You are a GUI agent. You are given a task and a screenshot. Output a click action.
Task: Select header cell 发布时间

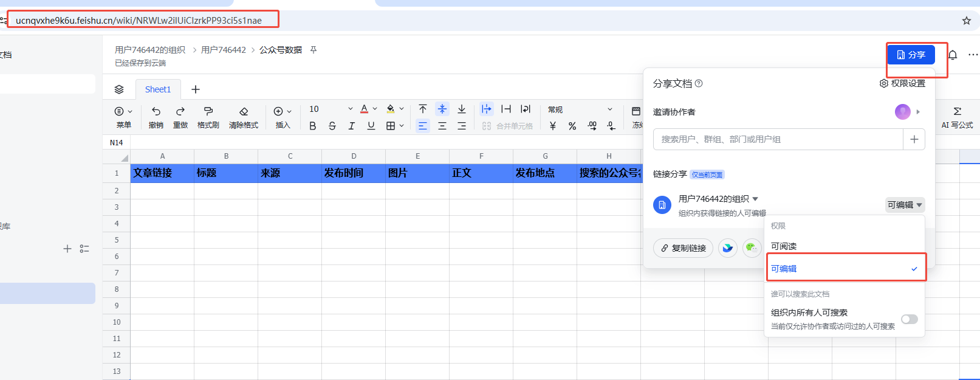354,173
